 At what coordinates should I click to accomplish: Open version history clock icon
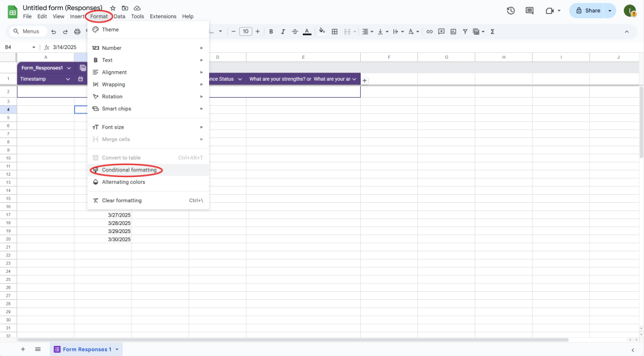(x=511, y=11)
